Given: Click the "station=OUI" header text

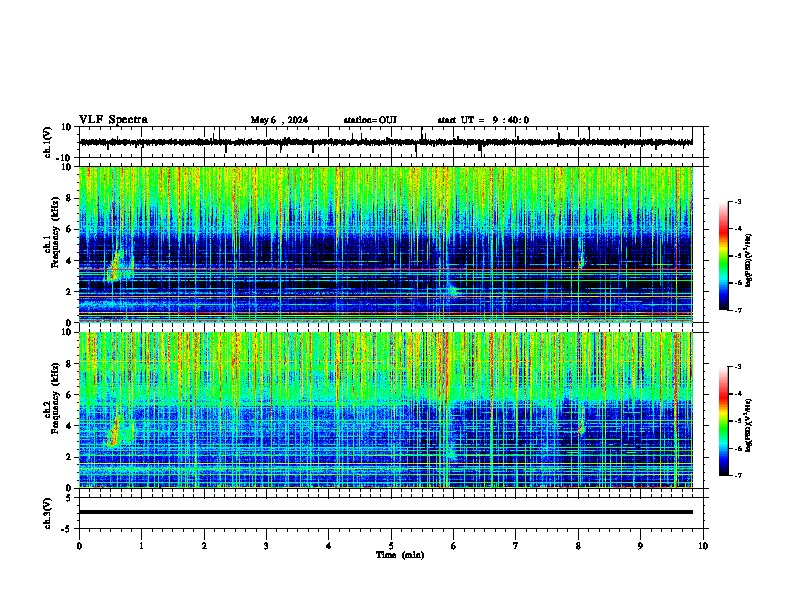Looking at the screenshot, I should pyautogui.click(x=370, y=120).
